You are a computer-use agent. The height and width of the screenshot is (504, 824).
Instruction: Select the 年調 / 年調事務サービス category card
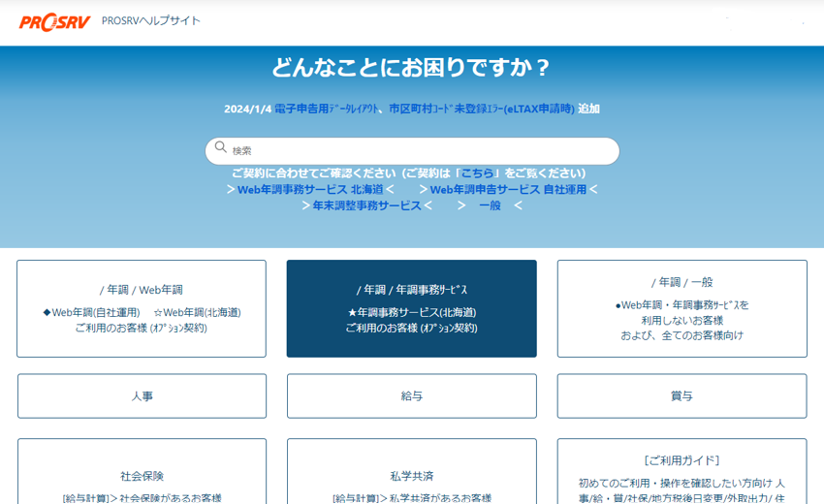coord(411,308)
